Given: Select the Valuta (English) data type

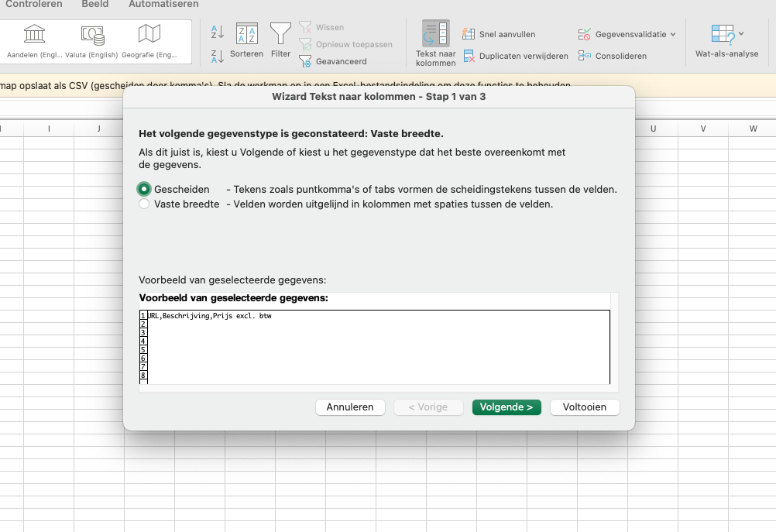Looking at the screenshot, I should click(x=91, y=42).
